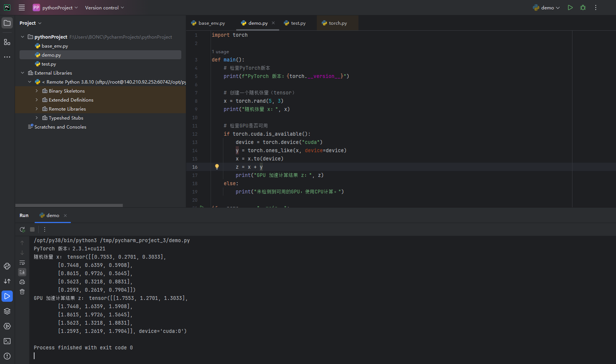Viewport: 616px width, 364px height.
Task: Open /tmp/pycharm_project_3/demo.py path in console
Action: [145, 240]
